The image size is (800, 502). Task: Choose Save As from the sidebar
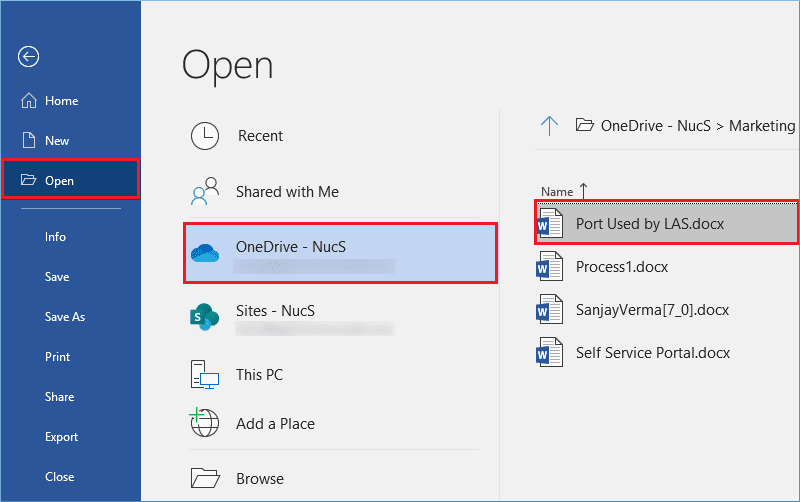65,317
